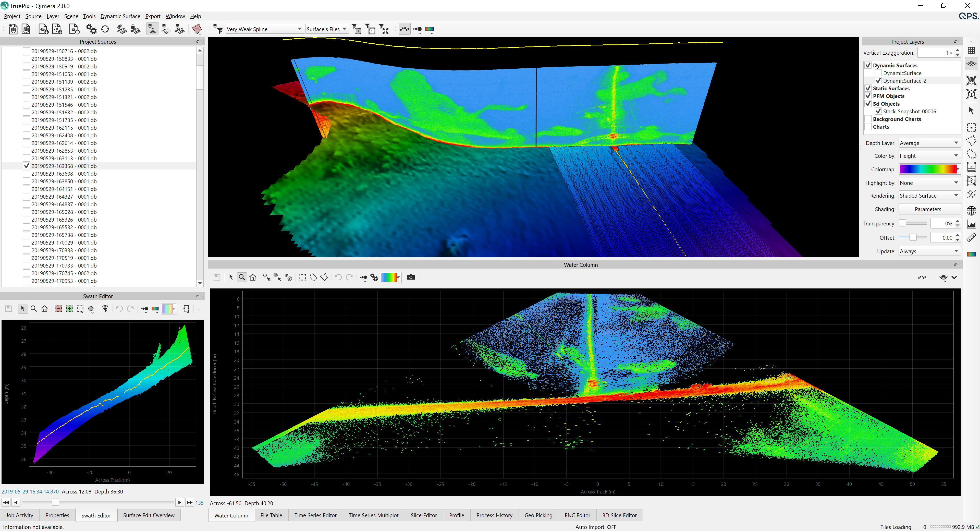Click the home view icon in Swath Editor
The height and width of the screenshot is (531, 980).
tap(44, 309)
